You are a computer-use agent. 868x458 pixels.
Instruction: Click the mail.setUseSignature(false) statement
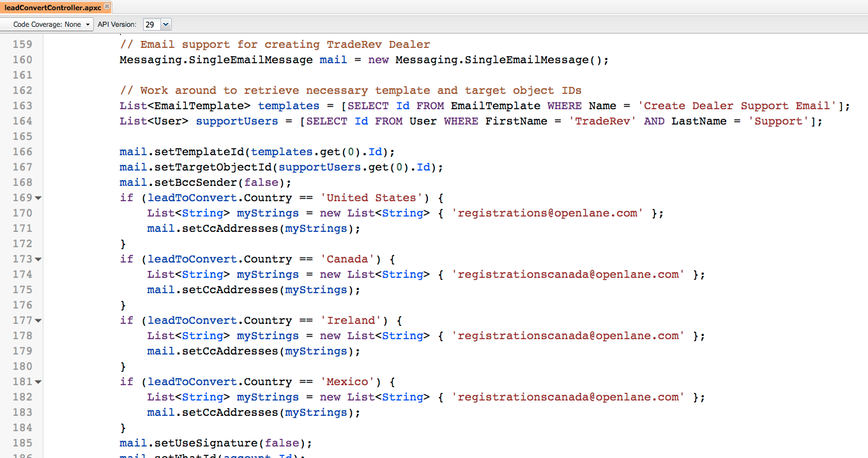click(x=216, y=443)
